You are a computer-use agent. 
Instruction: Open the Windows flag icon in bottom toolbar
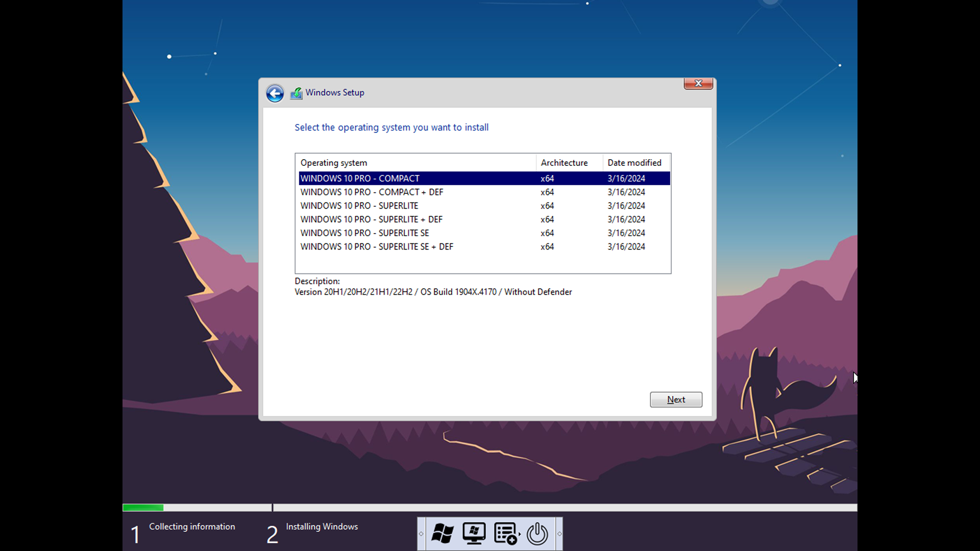(x=442, y=534)
